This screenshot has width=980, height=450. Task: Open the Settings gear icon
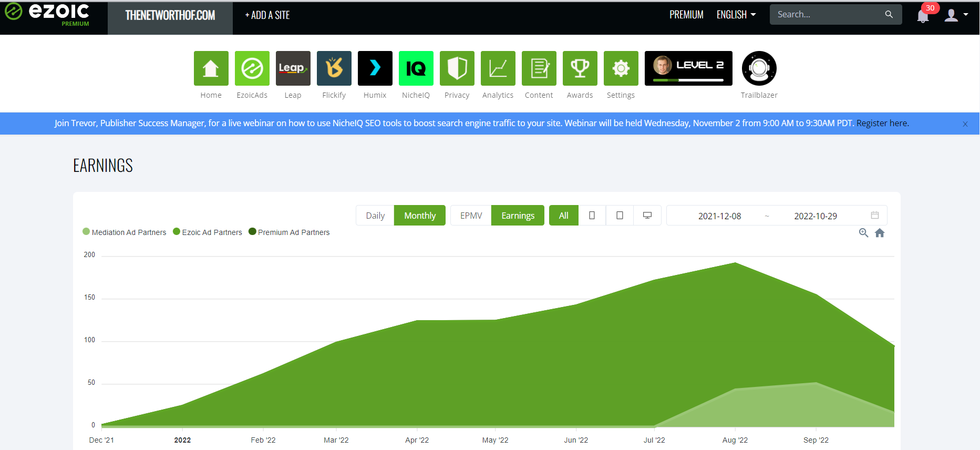tap(621, 68)
